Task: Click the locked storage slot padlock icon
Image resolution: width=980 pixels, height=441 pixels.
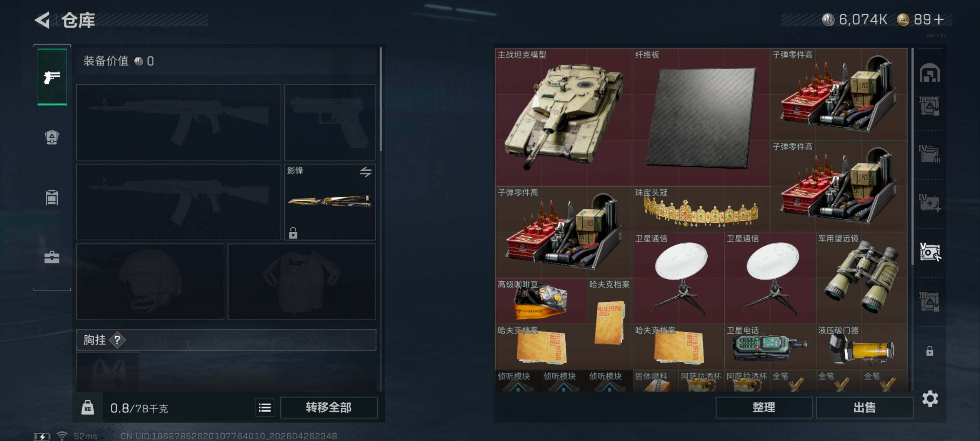Action: 930,351
